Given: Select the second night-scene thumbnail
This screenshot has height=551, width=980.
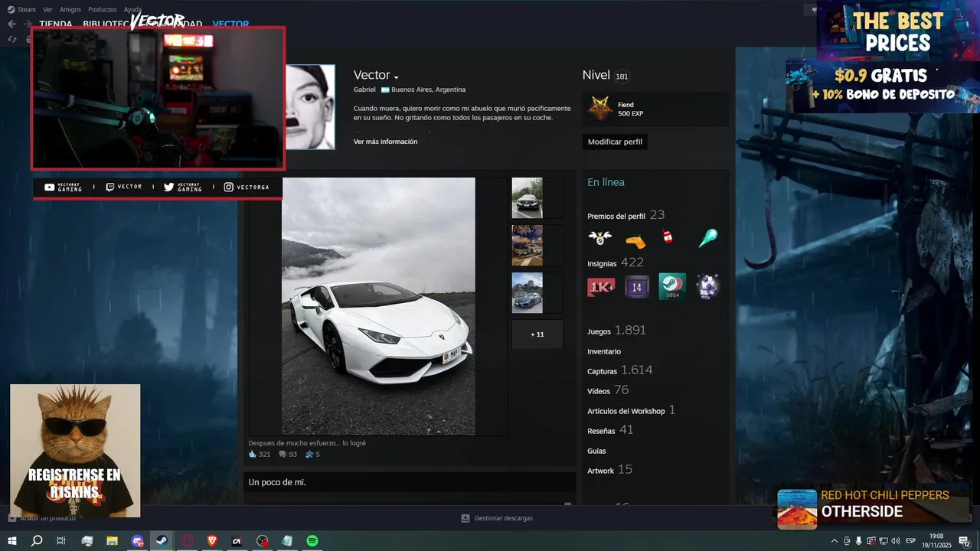Looking at the screenshot, I should tap(527, 246).
